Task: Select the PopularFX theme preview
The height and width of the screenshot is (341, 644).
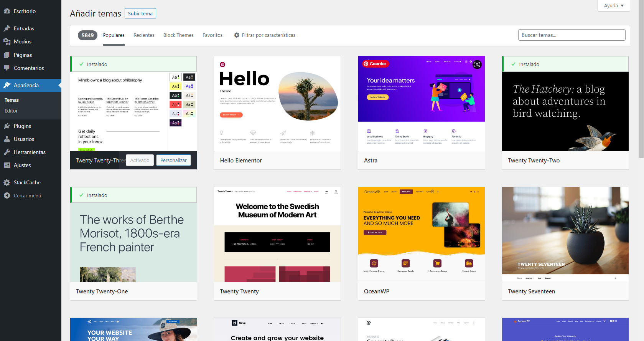Action: 565,329
